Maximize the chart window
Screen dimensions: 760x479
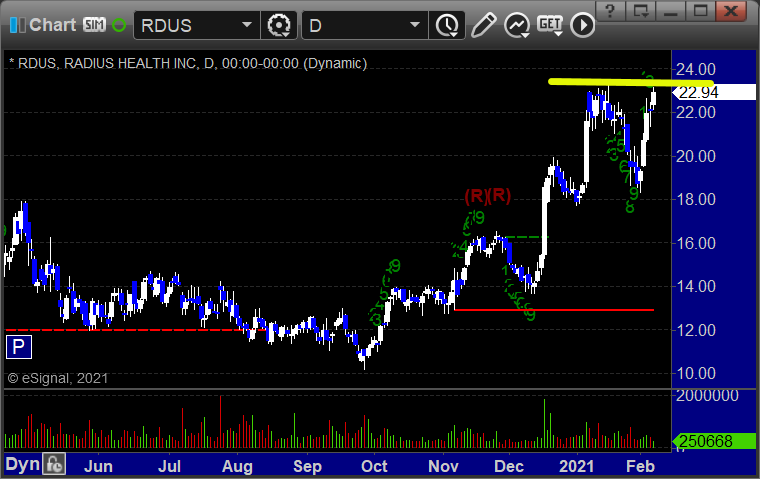[700, 11]
